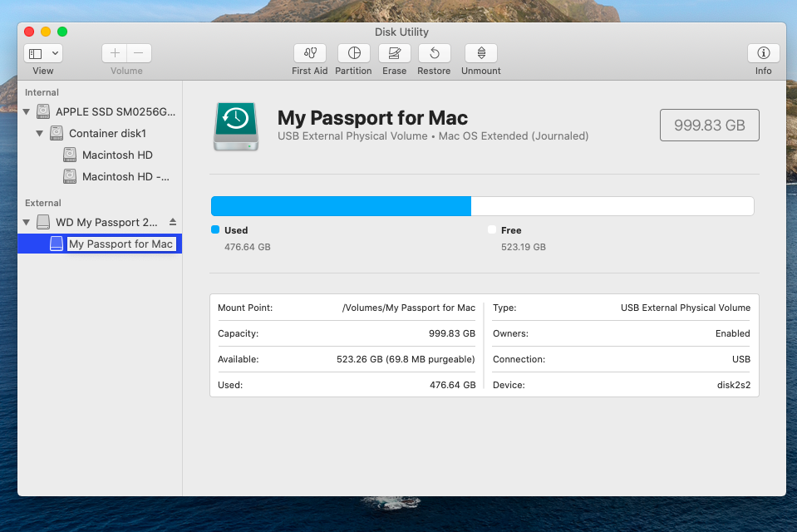Image resolution: width=797 pixels, height=532 pixels.
Task: Click the My Passport for Mac title heading
Action: 372,118
